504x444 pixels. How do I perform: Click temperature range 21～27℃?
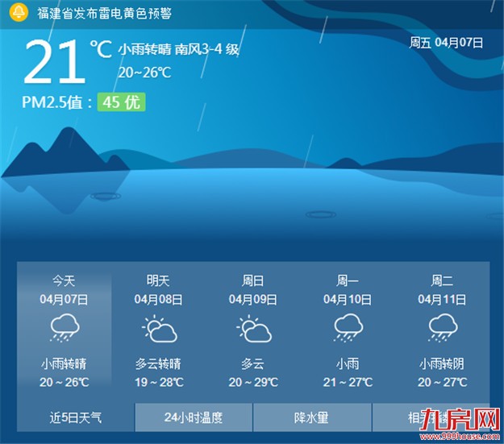(x=348, y=382)
